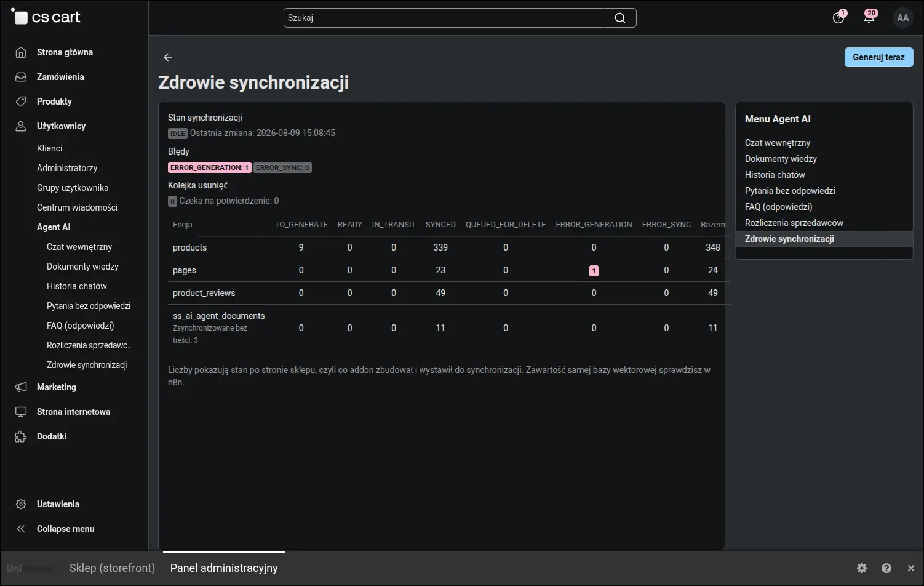Click Strona internetowa monitor icon

point(21,412)
